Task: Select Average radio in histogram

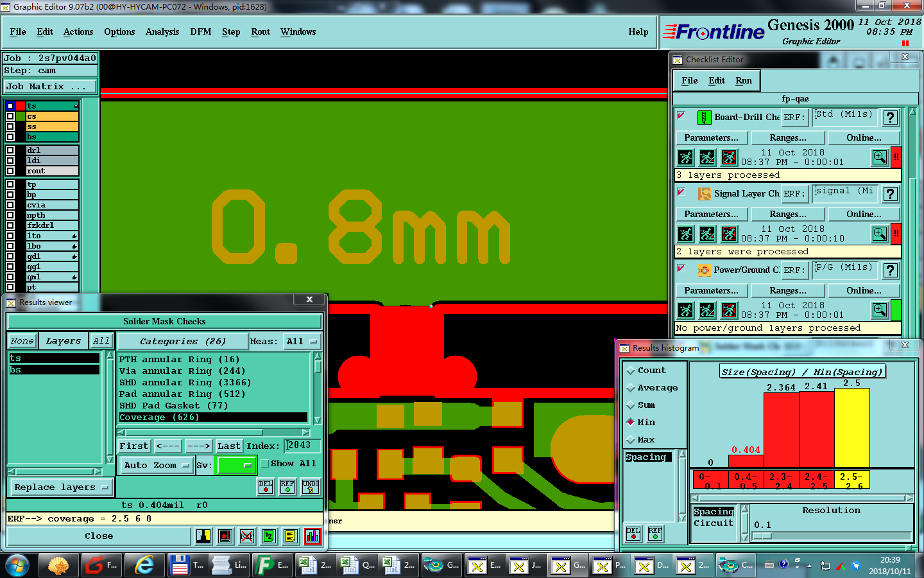Action: [631, 388]
